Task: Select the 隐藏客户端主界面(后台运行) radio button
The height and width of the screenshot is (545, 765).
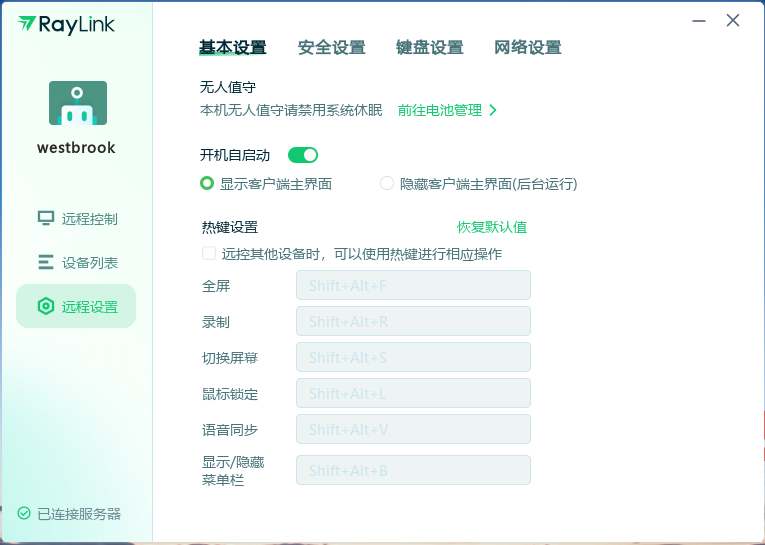Action: pyautogui.click(x=387, y=183)
